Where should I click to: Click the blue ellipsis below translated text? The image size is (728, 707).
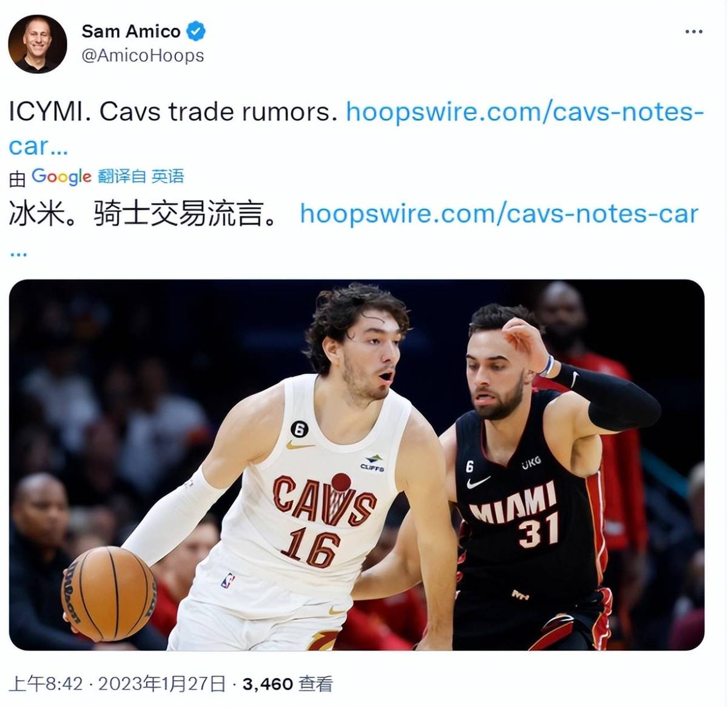[x=18, y=253]
